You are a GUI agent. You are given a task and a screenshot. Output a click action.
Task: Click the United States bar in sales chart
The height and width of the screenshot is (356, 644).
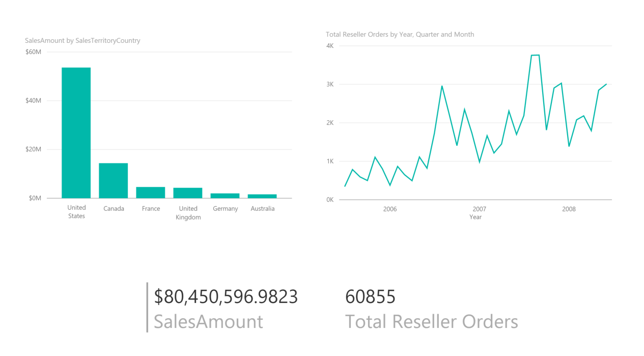[76, 132]
